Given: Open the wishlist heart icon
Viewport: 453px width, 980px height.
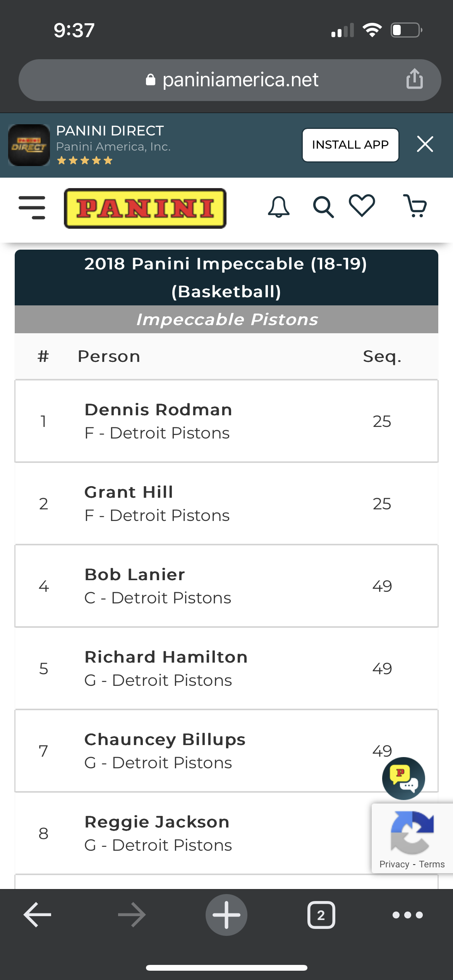Looking at the screenshot, I should coord(362,205).
